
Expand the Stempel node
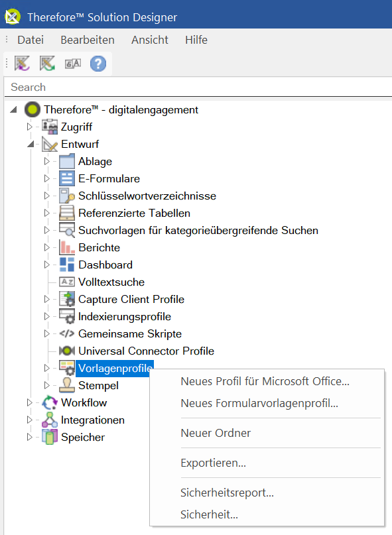47,385
